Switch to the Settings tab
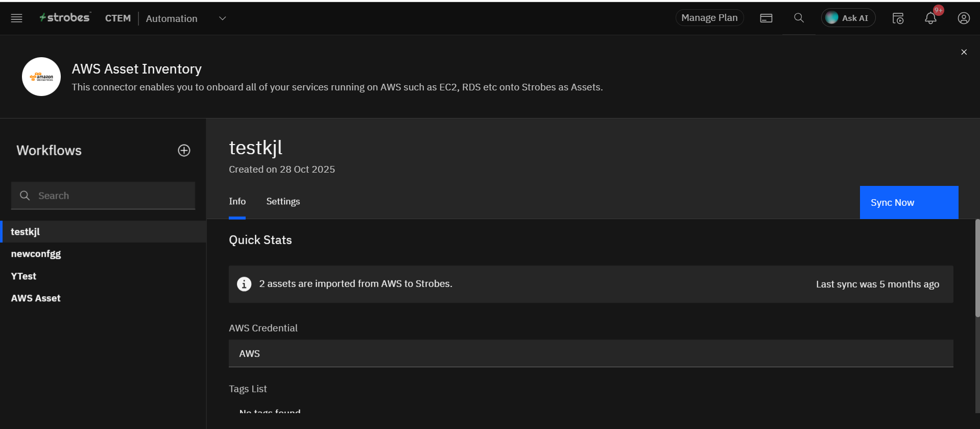Screen dimensions: 980x429 (x=283, y=202)
